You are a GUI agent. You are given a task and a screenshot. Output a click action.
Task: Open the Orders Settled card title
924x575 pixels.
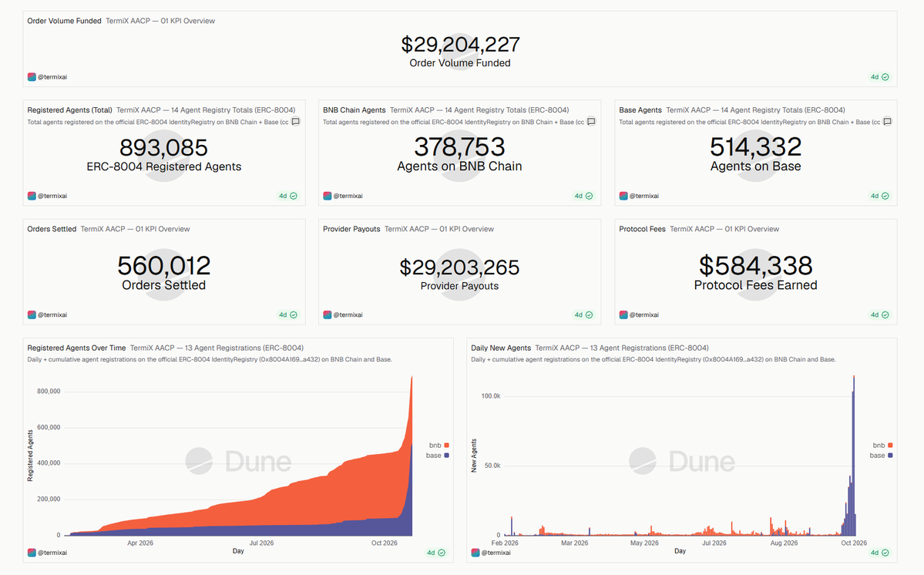click(x=52, y=229)
